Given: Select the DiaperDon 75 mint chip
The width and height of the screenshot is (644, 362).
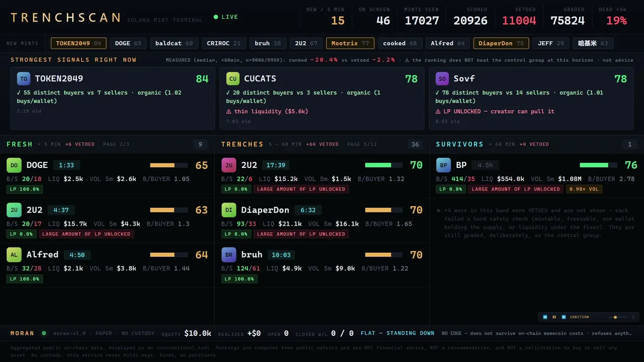Looking at the screenshot, I should [x=501, y=43].
